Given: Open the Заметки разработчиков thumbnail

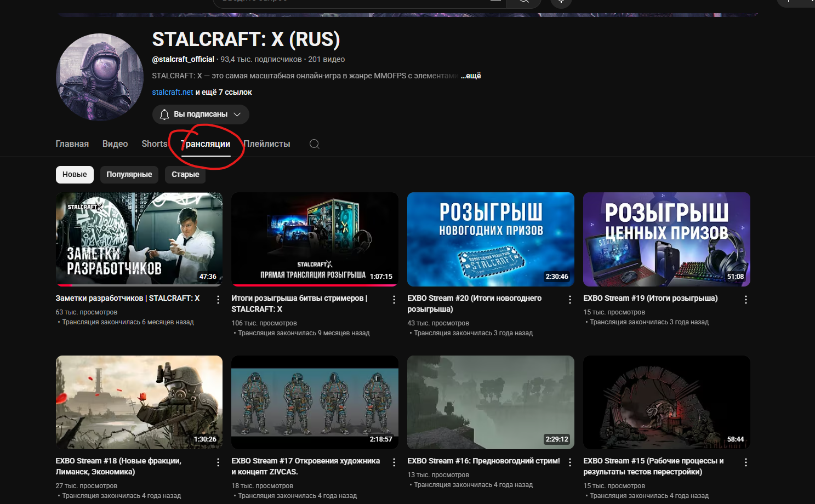Looking at the screenshot, I should [139, 239].
